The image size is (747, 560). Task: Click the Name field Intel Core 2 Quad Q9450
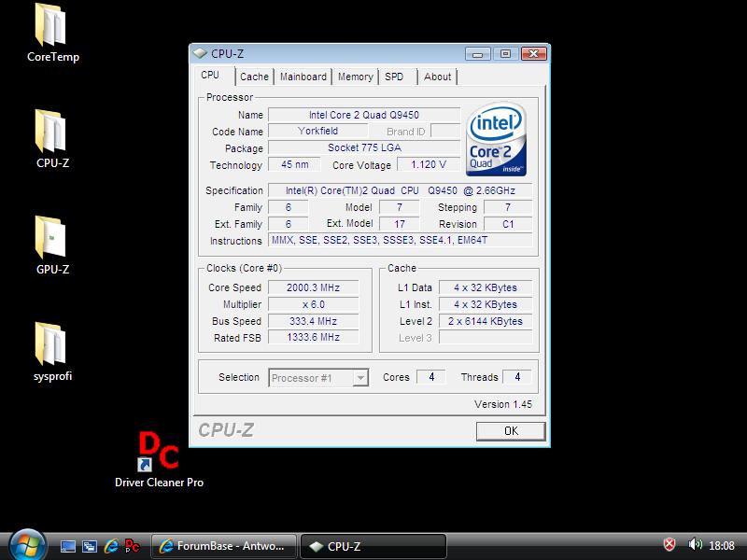tap(364, 115)
